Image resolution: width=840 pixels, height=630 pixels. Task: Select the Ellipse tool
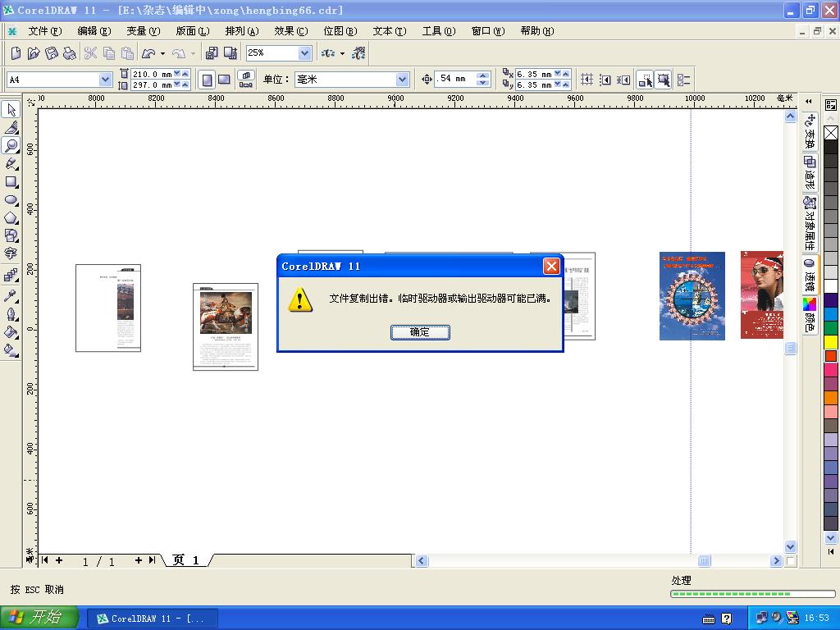pyautogui.click(x=11, y=200)
